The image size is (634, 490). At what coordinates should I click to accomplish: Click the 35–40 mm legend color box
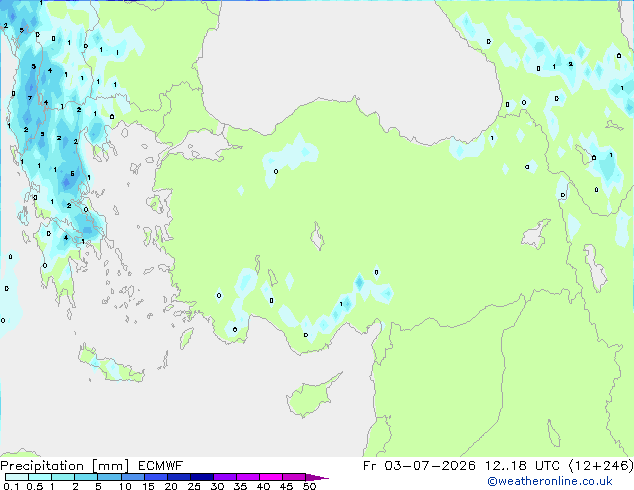tap(247, 477)
